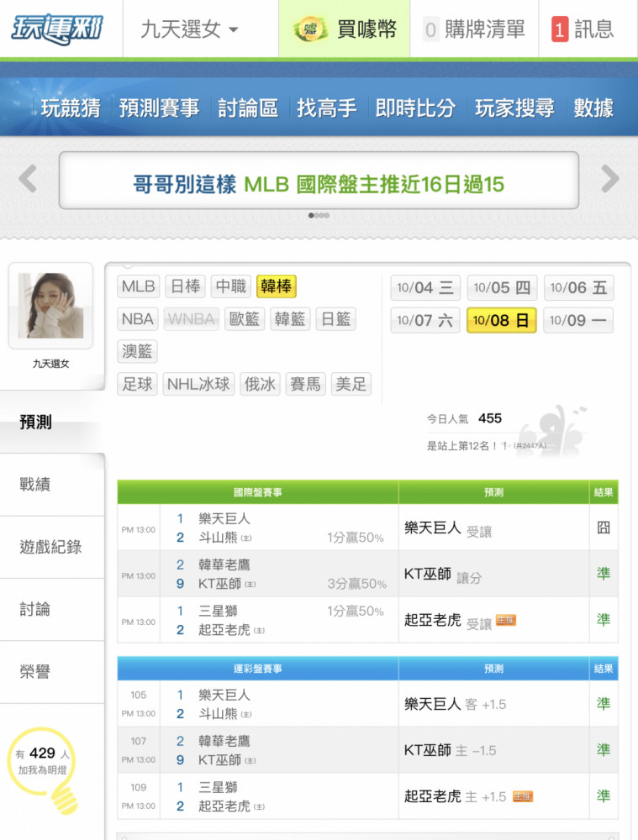Screen dimensions: 638x840
Task: Choose highlighted date 10/08 日
Action: (x=501, y=320)
